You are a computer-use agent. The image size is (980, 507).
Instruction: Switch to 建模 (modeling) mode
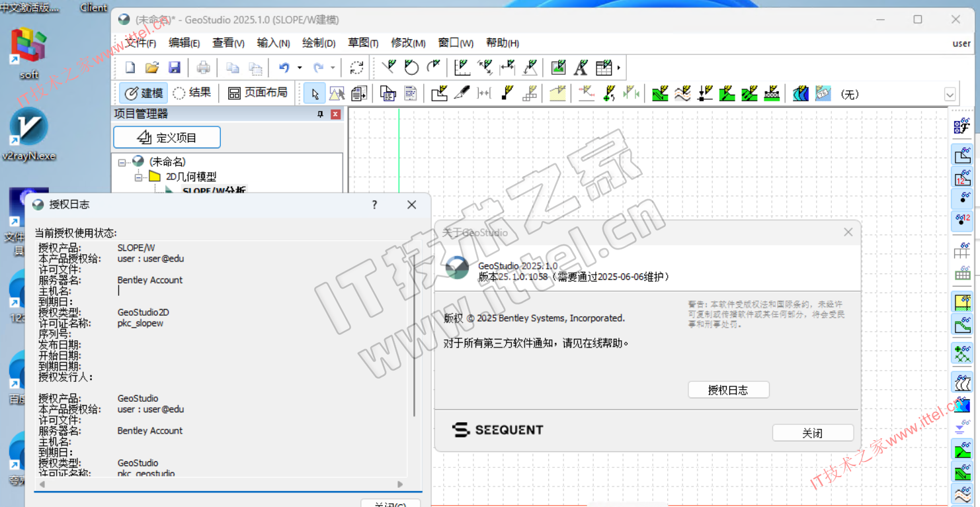click(x=143, y=93)
